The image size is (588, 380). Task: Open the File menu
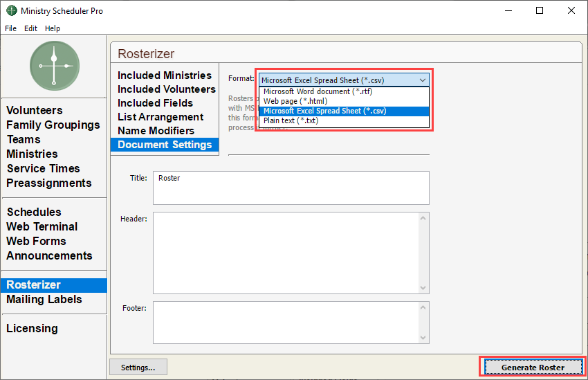[x=10, y=28]
